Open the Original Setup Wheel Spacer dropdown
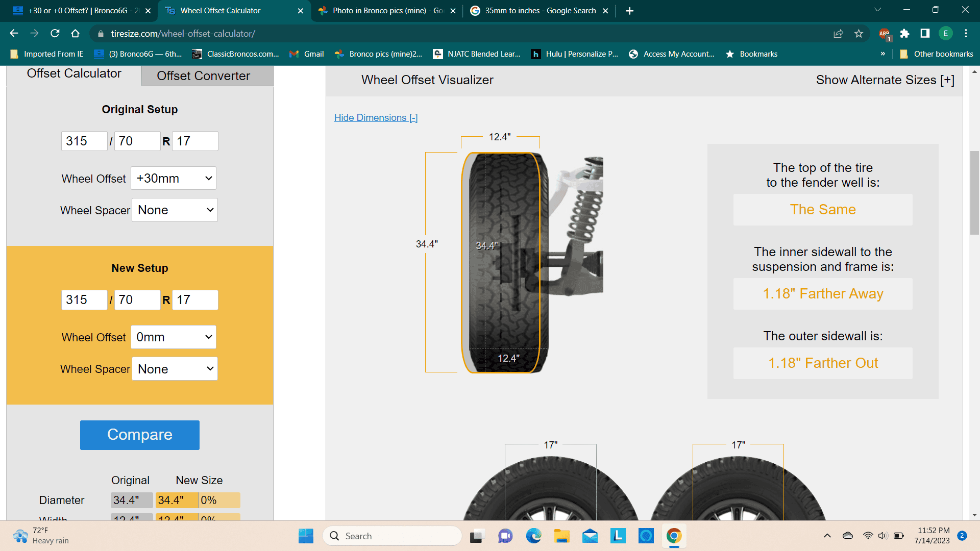Image resolution: width=980 pixels, height=551 pixels. 175,210
